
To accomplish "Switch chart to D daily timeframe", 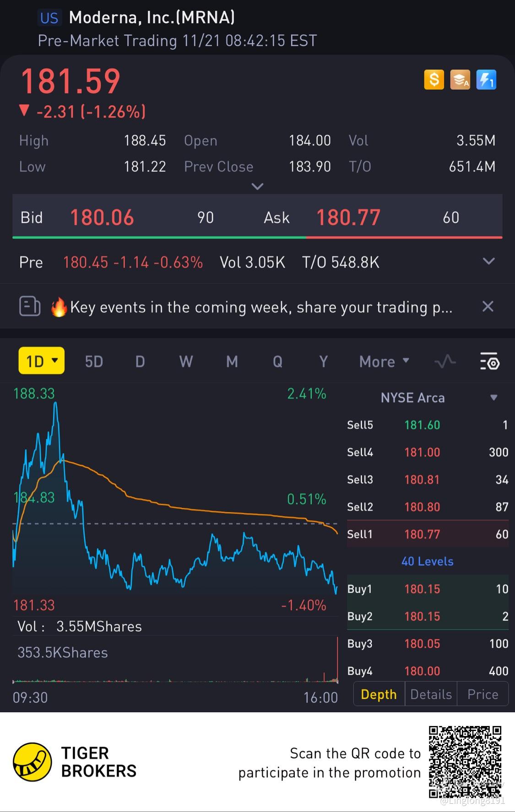I will click(x=140, y=362).
